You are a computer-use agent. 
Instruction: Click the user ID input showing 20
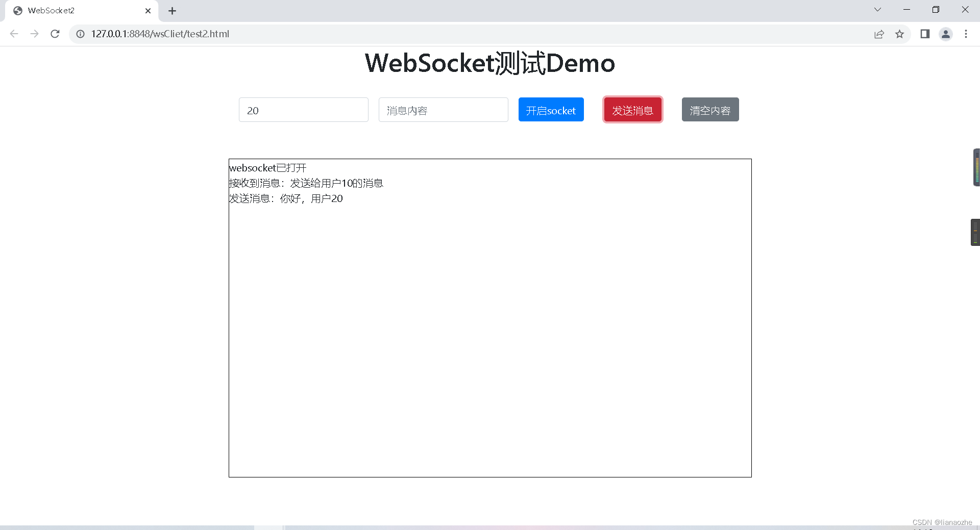[303, 110]
